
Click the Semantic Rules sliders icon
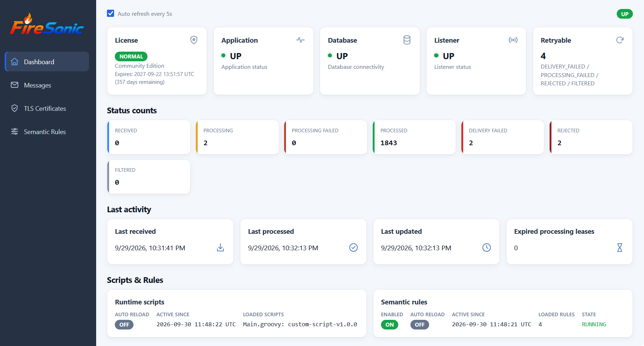15,132
